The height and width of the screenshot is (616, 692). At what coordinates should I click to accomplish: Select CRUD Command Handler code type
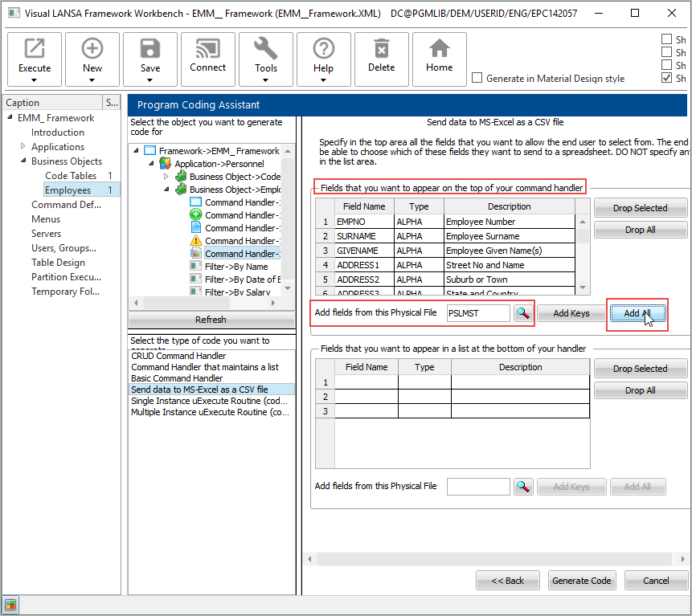click(x=178, y=356)
